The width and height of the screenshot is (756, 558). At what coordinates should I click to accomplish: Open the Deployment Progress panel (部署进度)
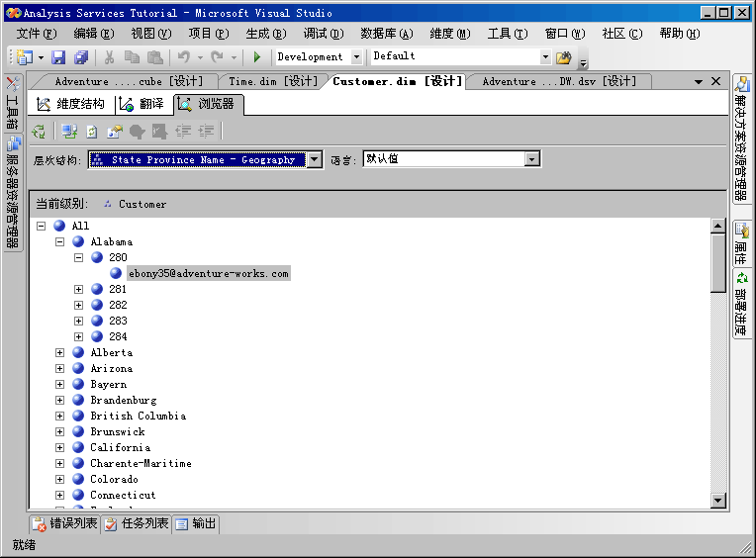pos(741,304)
